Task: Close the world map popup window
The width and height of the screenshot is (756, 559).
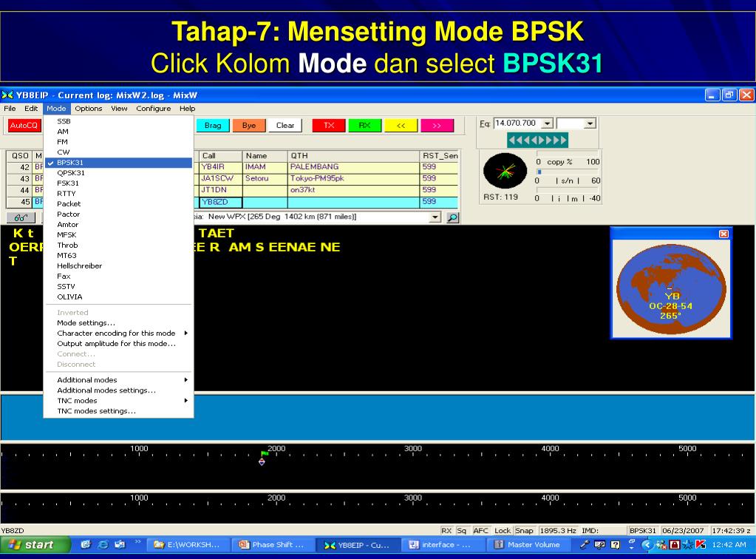Action: click(x=723, y=234)
